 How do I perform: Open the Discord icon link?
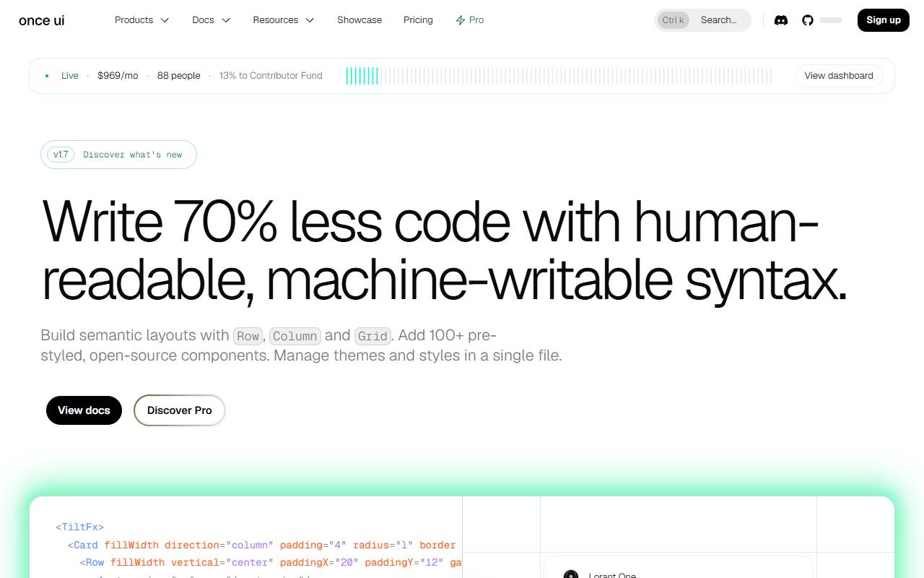781,20
